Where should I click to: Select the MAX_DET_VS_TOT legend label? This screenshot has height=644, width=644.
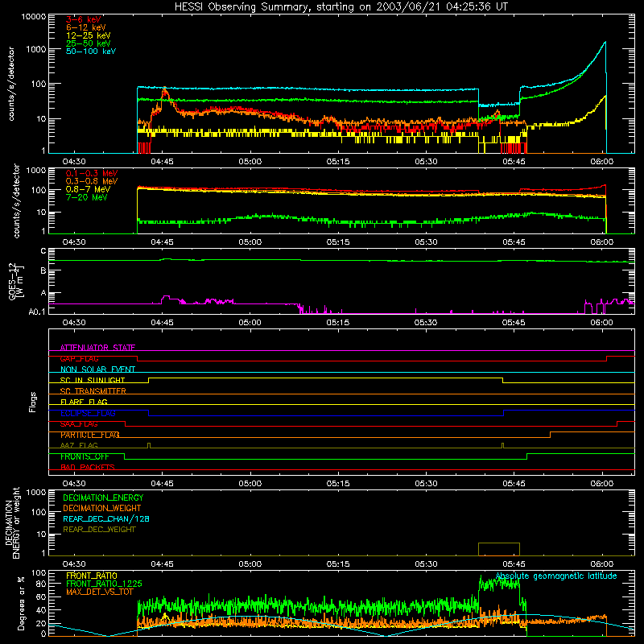(x=100, y=592)
